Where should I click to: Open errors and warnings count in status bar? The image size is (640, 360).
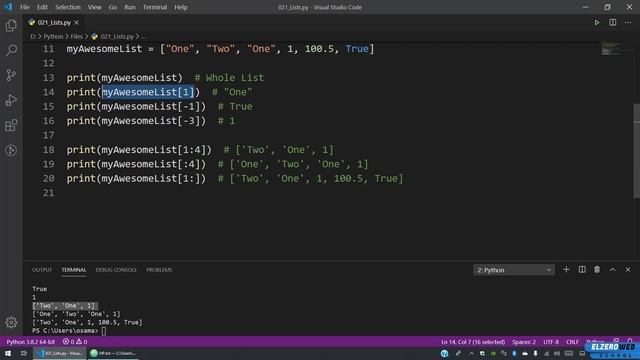pos(75,342)
